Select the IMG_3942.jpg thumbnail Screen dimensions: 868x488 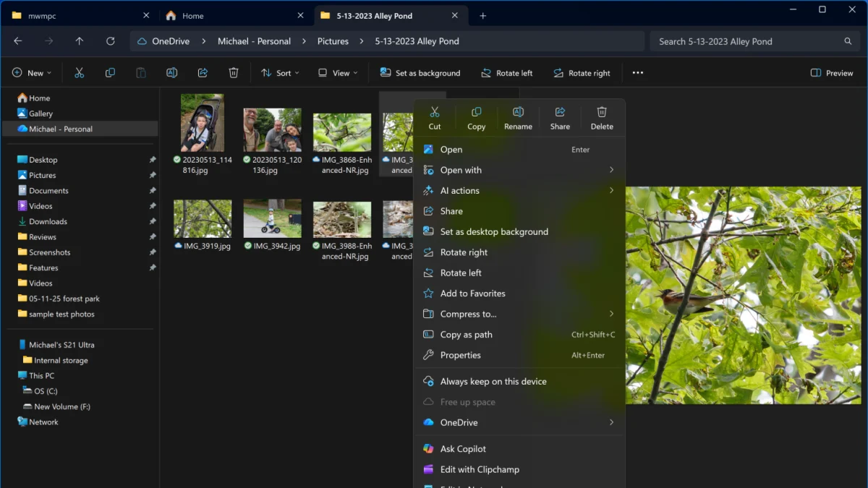pos(273,219)
